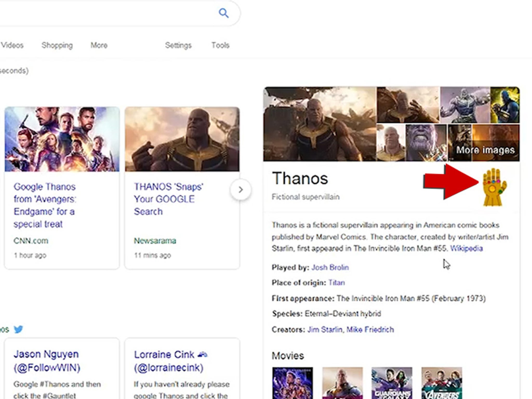Switch to the Shopping tab
Viewport: 532px width, 399px height.
57,45
